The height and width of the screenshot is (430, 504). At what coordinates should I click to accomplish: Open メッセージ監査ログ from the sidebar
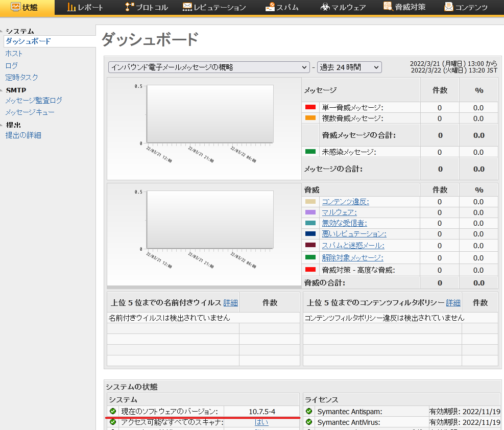click(x=34, y=100)
